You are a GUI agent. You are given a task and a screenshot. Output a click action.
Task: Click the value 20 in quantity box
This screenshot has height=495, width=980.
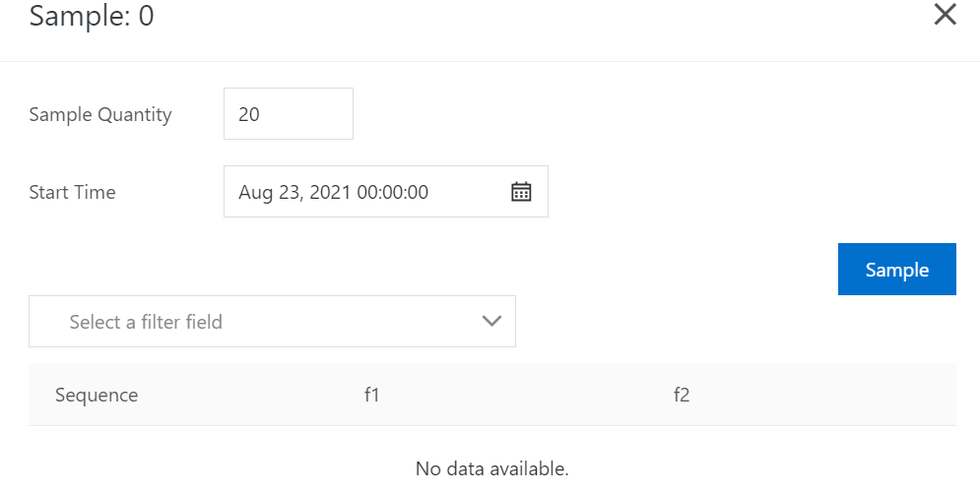tap(249, 114)
